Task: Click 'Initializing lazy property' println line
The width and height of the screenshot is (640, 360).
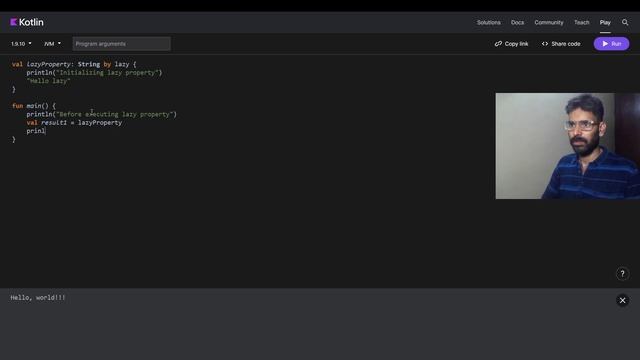Action: click(x=94, y=73)
